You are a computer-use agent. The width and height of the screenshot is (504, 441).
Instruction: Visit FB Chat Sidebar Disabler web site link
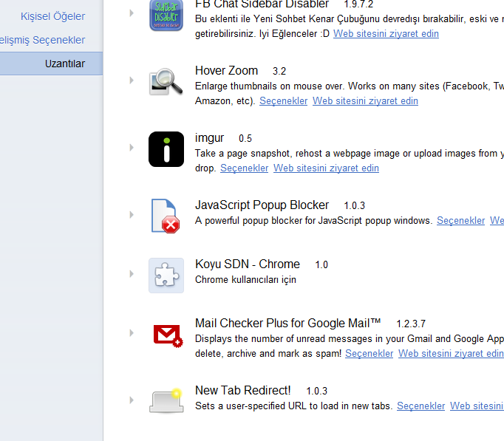[386, 34]
